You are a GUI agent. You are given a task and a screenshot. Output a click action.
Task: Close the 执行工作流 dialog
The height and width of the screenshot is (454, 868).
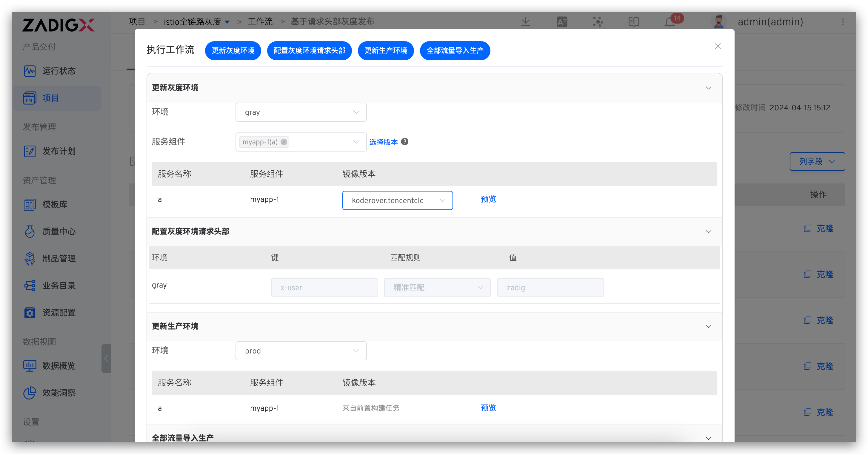pos(718,47)
